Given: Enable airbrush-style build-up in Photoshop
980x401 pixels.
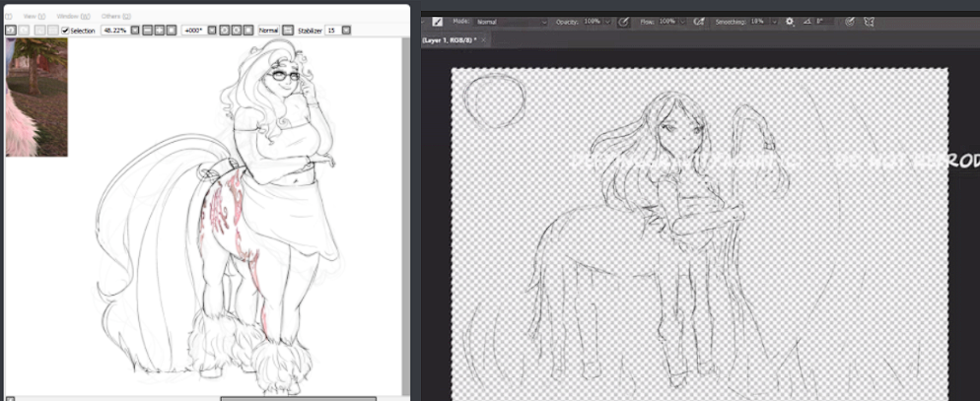Looking at the screenshot, I should tap(699, 22).
